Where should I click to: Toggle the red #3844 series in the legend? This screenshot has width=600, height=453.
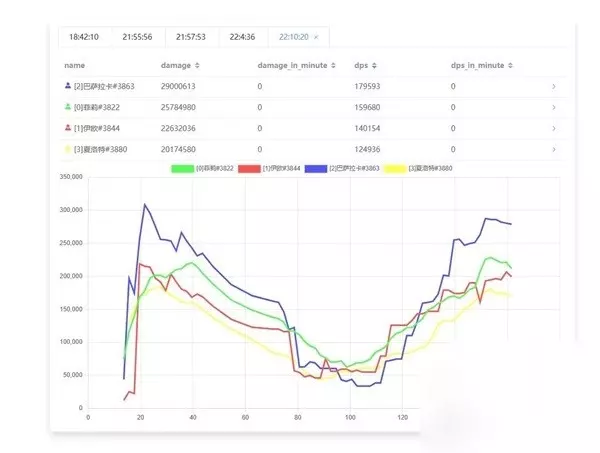[269, 168]
